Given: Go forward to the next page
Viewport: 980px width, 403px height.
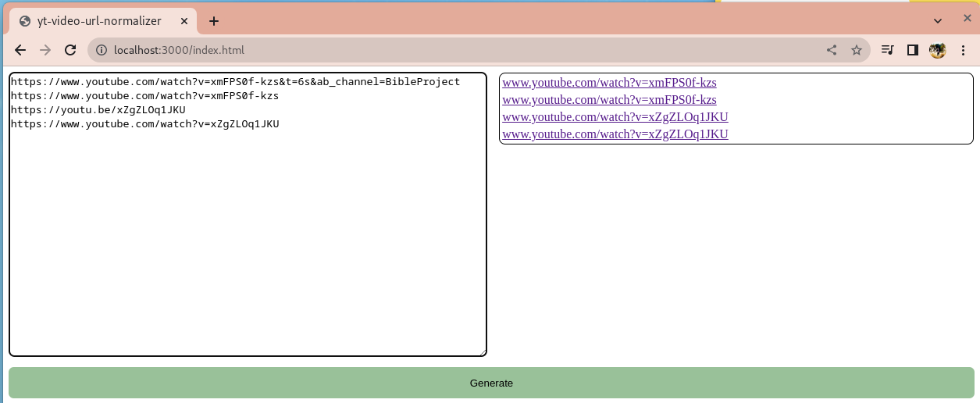Looking at the screenshot, I should point(45,50).
